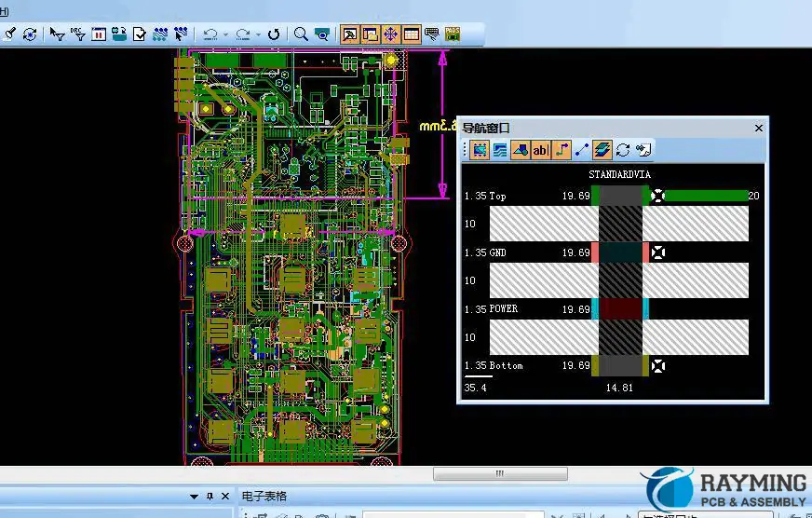
Task: Click the Redraw refresh icon
Action: click(274, 34)
